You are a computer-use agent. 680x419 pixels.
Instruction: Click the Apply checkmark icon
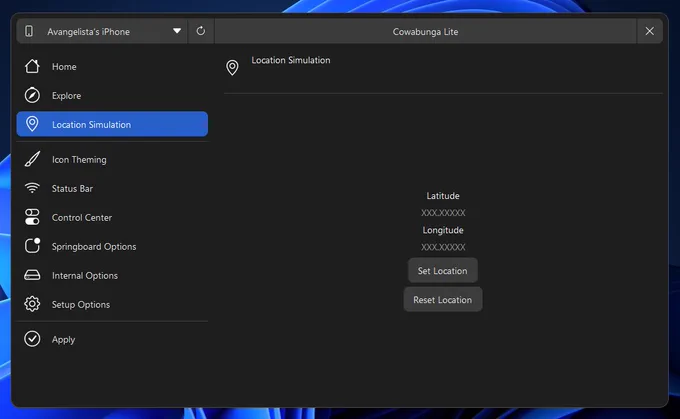pyautogui.click(x=32, y=339)
